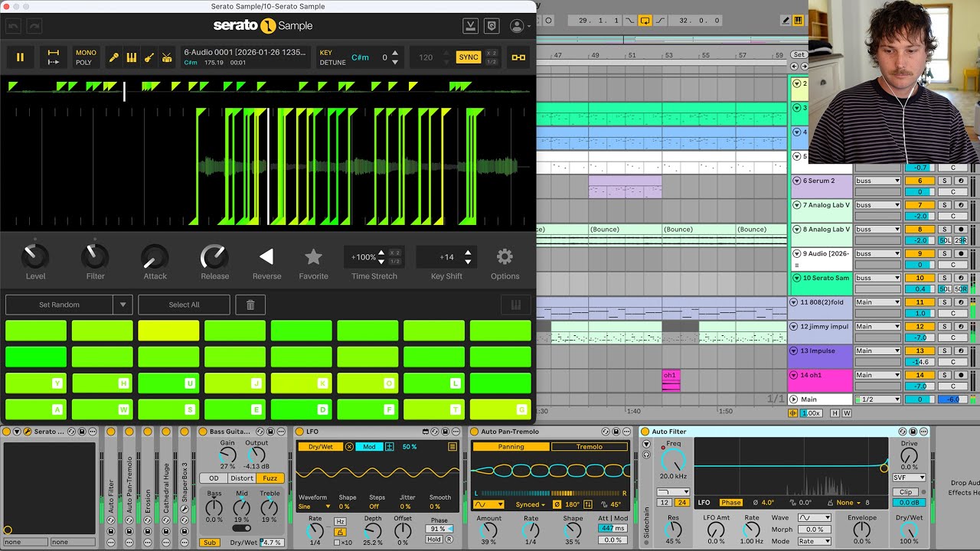Switch to POLY voice mode
This screenshot has width=980, height=551.
click(x=84, y=63)
